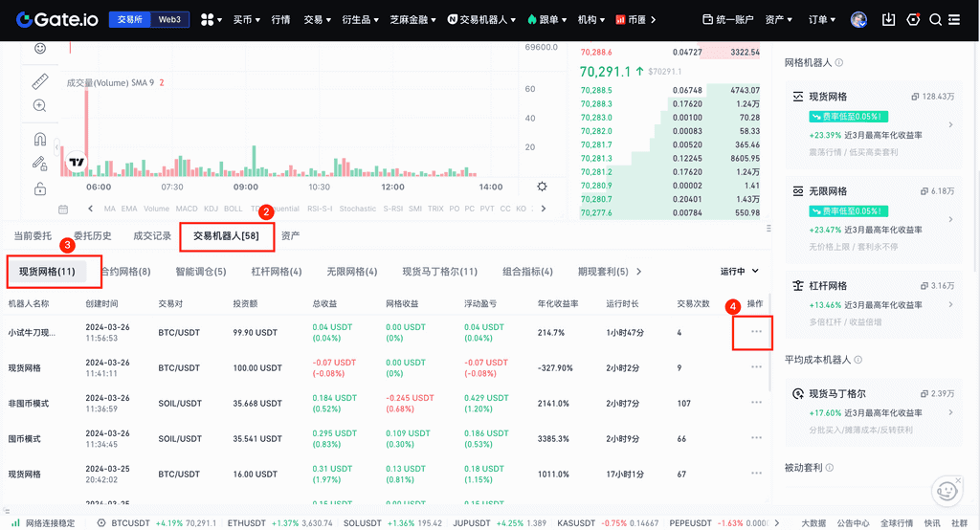The width and height of the screenshot is (980, 530).
Task: Toggle the magnet snap mode
Action: [x=39, y=139]
